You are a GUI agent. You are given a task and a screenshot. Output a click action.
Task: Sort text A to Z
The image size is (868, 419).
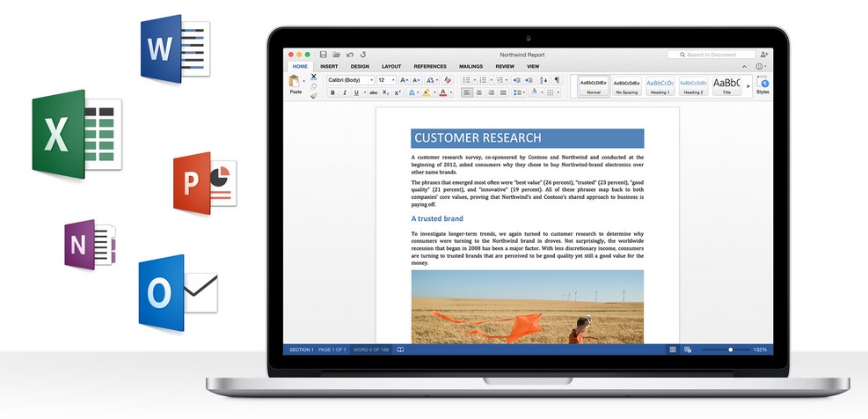pyautogui.click(x=543, y=80)
